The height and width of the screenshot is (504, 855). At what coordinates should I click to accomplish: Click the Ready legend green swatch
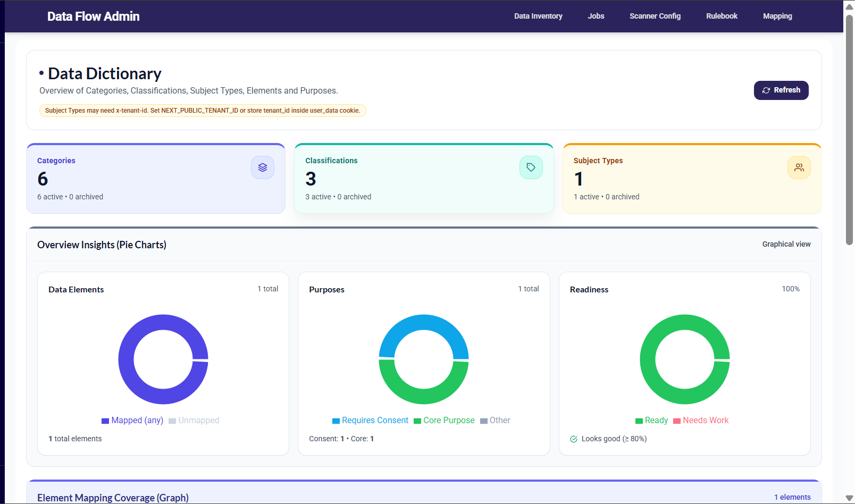pyautogui.click(x=639, y=421)
